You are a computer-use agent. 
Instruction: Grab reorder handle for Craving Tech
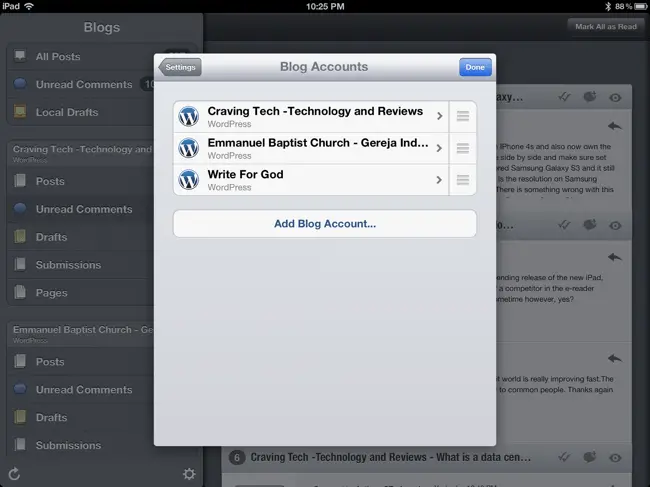click(463, 116)
